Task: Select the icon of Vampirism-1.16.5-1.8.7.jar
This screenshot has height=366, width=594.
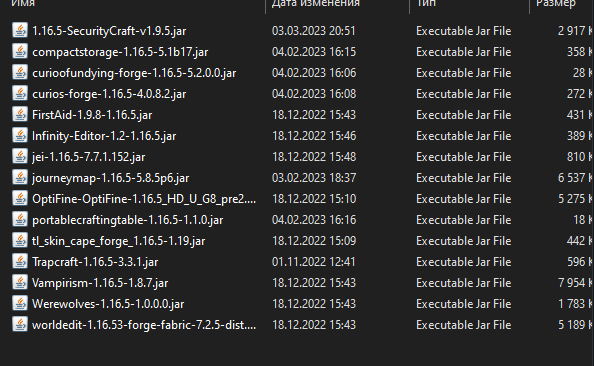Action: (x=20, y=283)
